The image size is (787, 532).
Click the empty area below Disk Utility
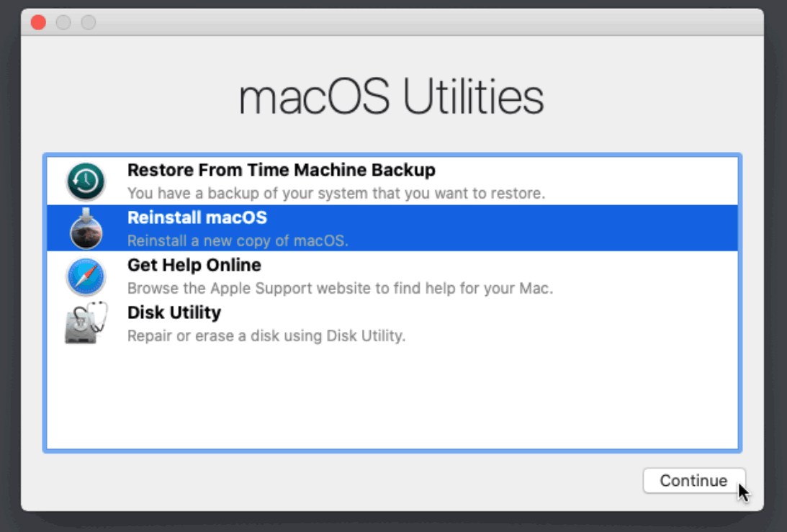pos(392,397)
